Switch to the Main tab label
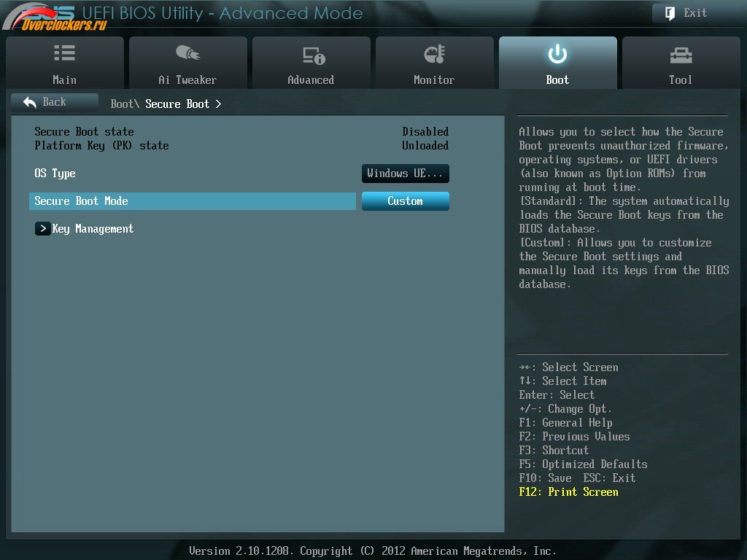 coord(64,80)
